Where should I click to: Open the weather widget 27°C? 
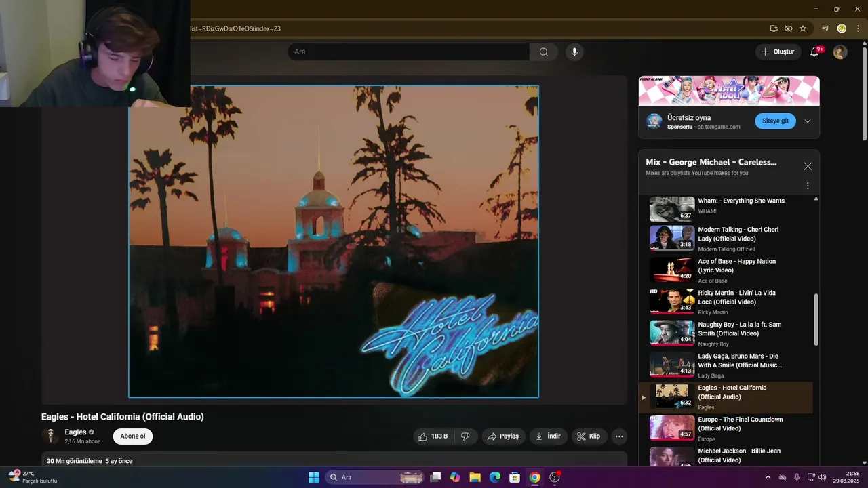[x=33, y=477]
